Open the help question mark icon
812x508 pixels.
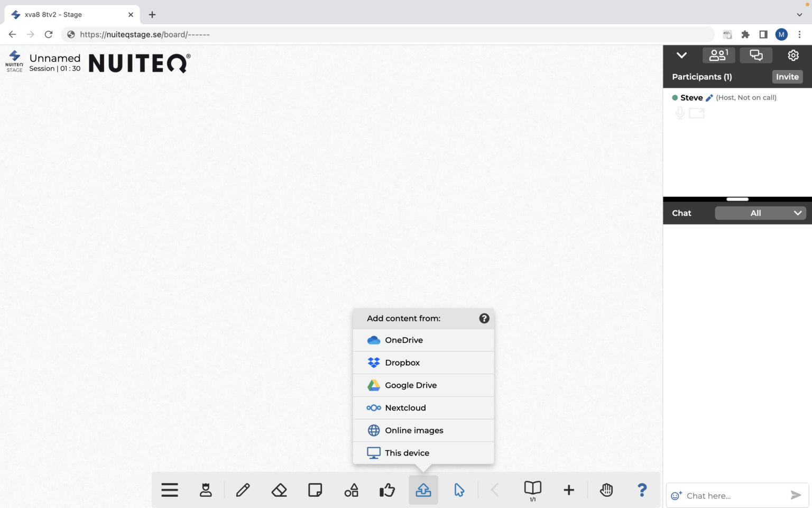pyautogui.click(x=642, y=489)
